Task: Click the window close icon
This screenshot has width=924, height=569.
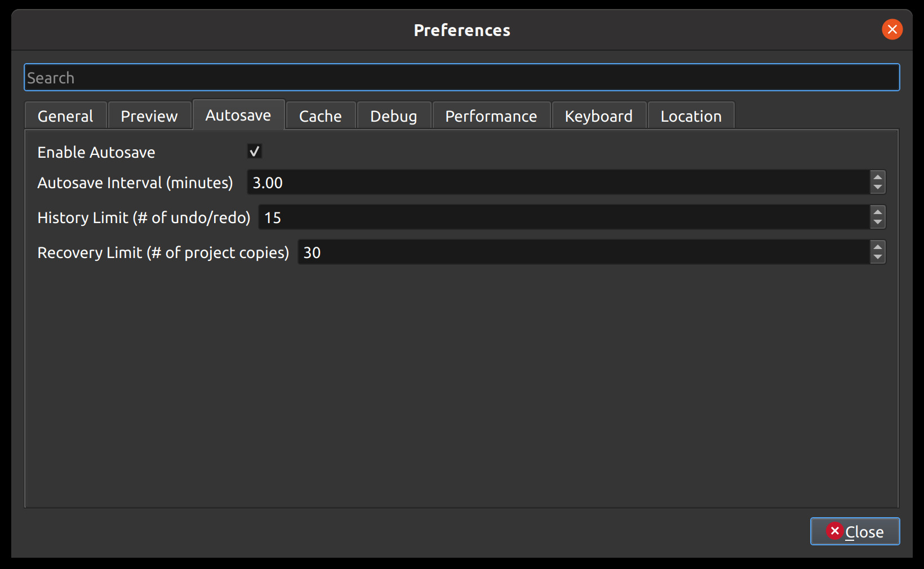Action: click(892, 29)
